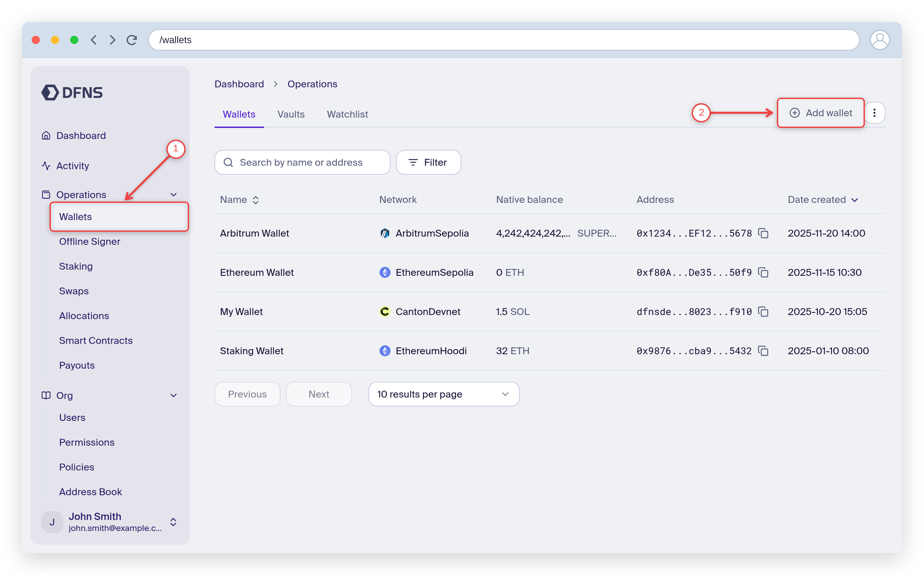Copy the Staking Wallet address
924x575 pixels.
point(763,351)
